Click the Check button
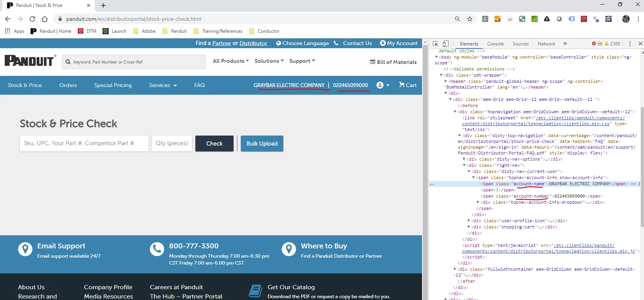The height and width of the screenshot is (300, 644). (x=214, y=143)
